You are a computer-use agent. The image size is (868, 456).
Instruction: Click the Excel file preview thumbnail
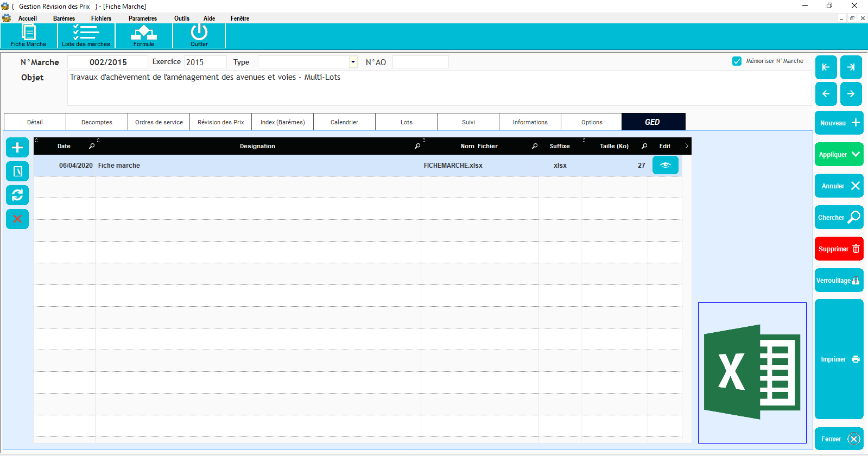point(752,372)
